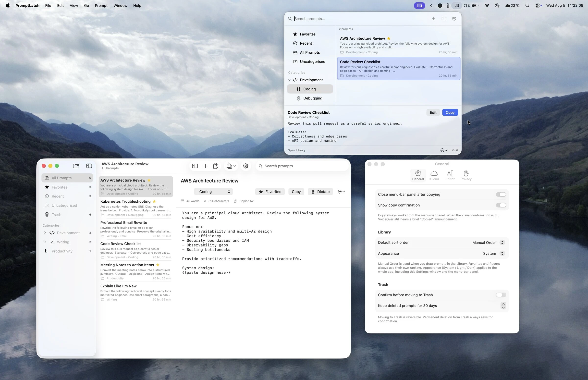The height and width of the screenshot is (380, 588).
Task: Open Trash in the Library sidebar
Action: click(67, 215)
